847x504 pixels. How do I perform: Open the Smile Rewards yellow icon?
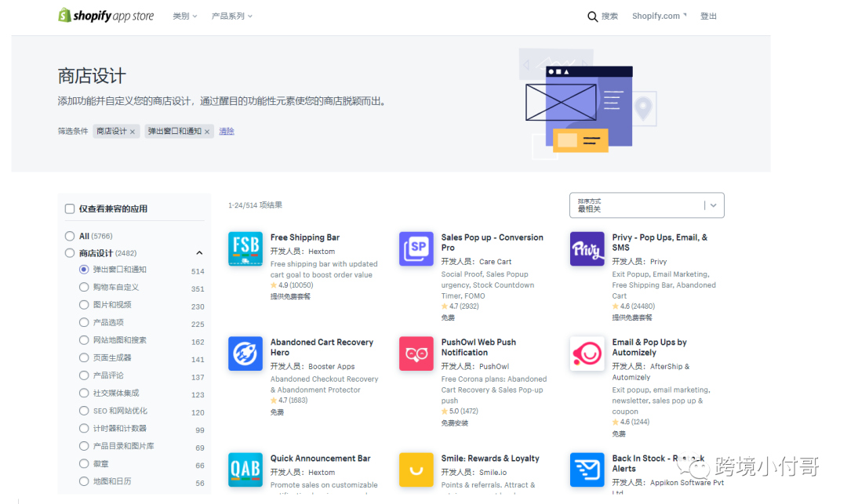click(x=416, y=470)
